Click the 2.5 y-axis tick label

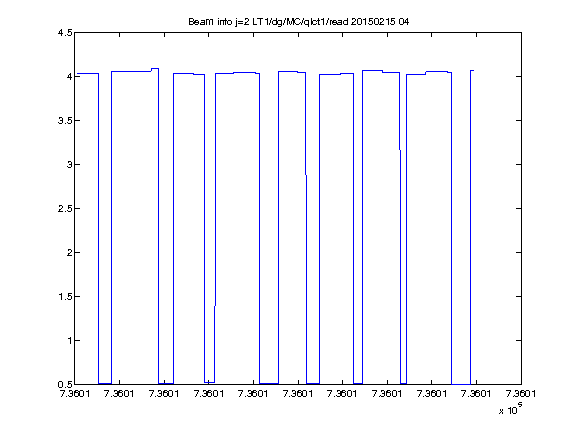click(65, 208)
